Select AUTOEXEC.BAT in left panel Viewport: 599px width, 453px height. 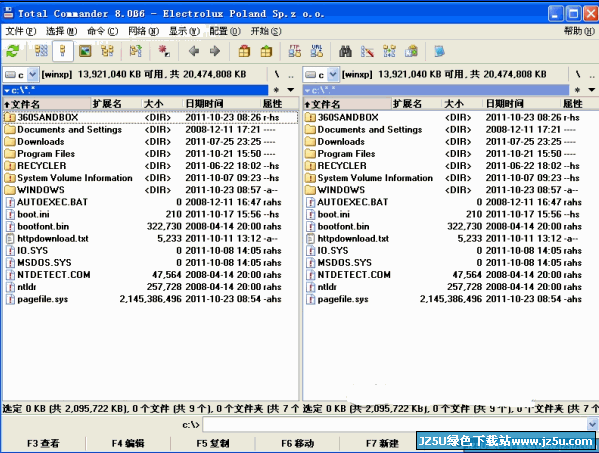click(x=151, y=202)
